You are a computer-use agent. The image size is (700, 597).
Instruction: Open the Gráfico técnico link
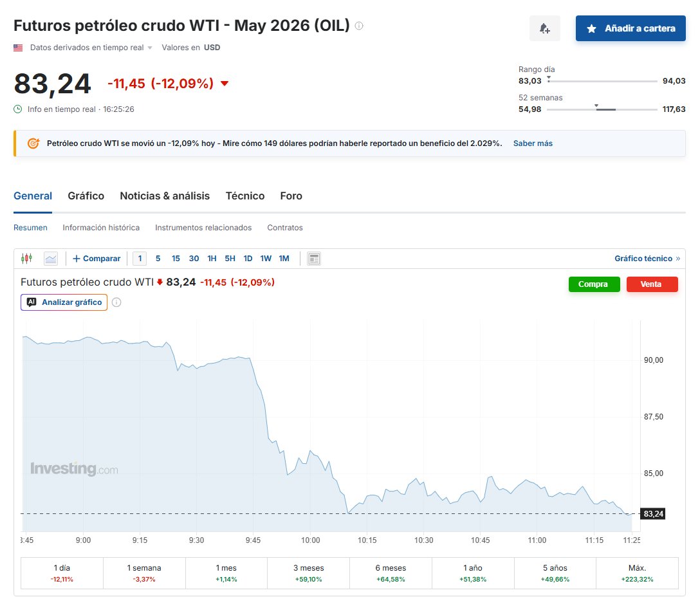(647, 259)
